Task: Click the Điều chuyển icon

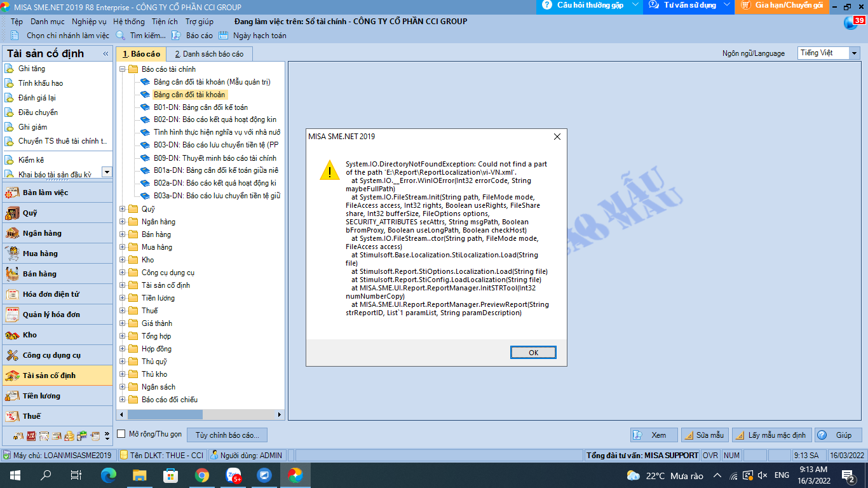Action: tap(10, 112)
